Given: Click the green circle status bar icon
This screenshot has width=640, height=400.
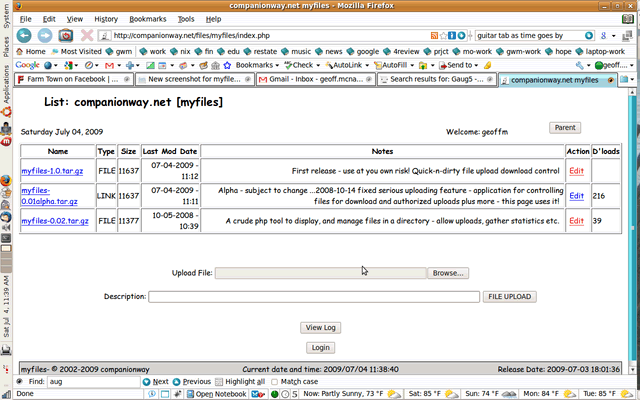Looking at the screenshot, I should (x=274, y=394).
